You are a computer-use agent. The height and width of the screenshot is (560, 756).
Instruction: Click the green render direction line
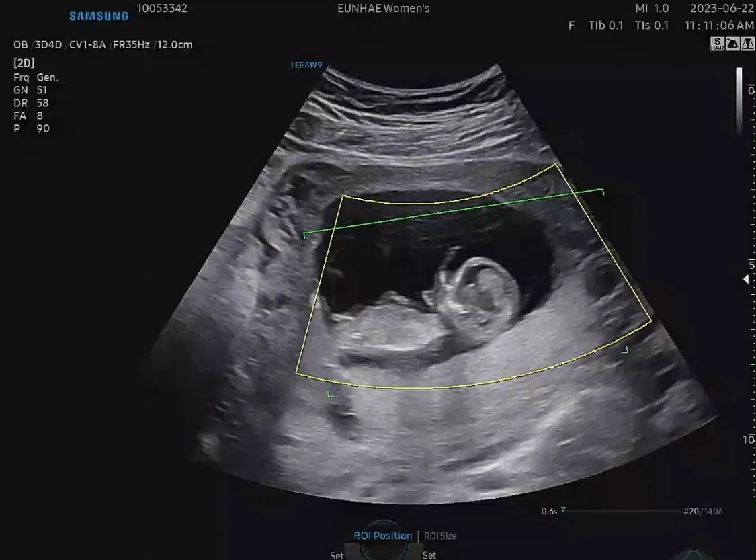coord(453,212)
